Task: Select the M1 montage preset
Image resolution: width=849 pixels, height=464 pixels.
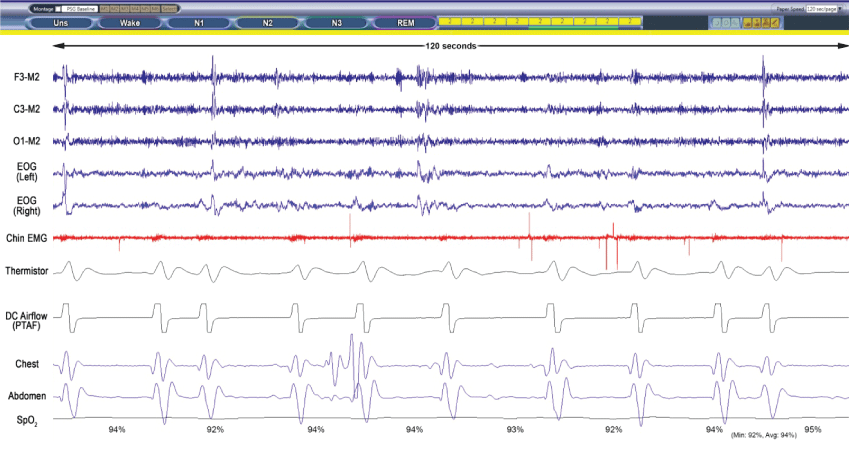Action: pos(104,8)
